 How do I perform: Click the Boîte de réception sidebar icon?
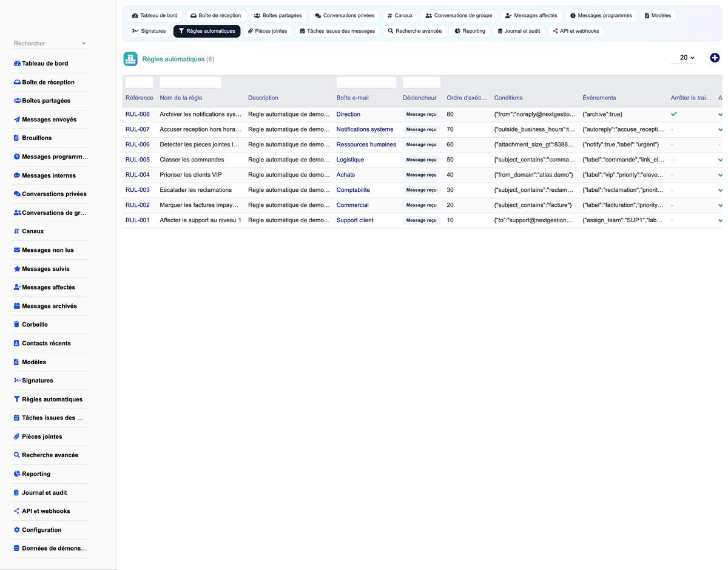click(x=17, y=82)
